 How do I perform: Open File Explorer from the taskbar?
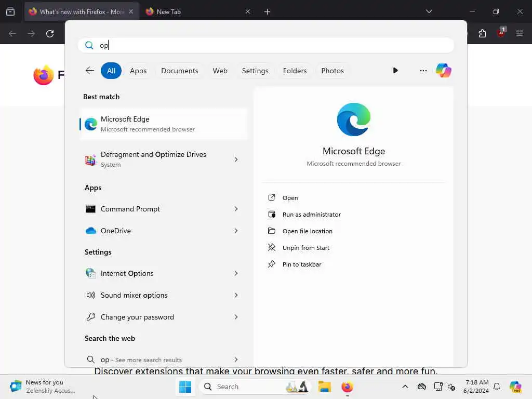pos(324,387)
